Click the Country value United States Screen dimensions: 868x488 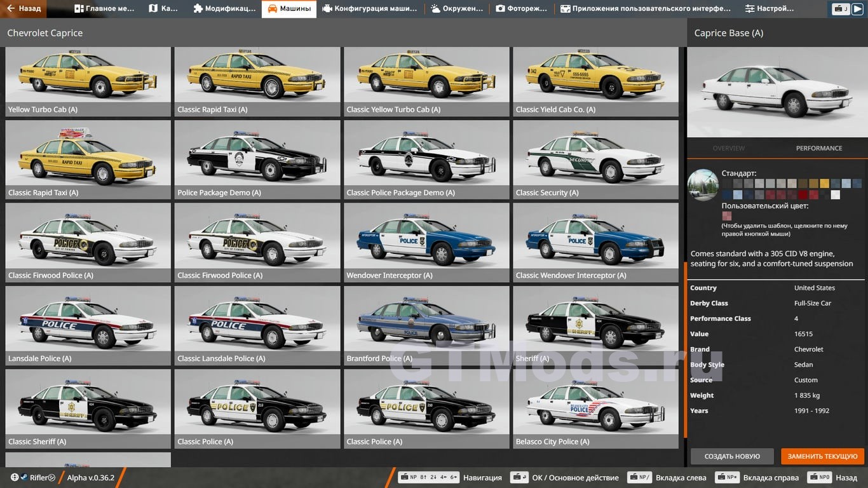click(x=815, y=288)
